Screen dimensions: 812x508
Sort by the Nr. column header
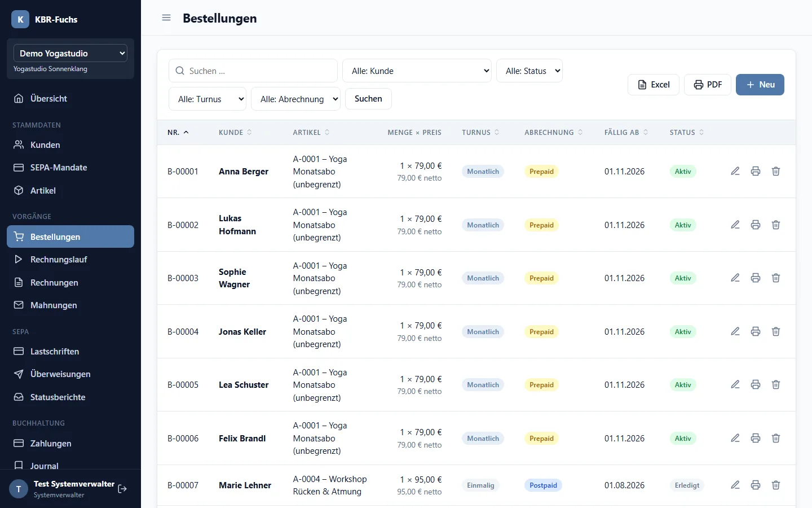(x=178, y=133)
